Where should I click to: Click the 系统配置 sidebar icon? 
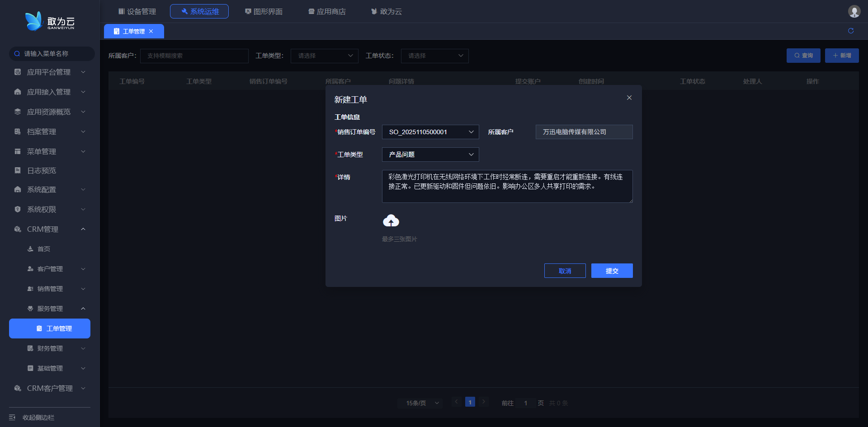18,189
